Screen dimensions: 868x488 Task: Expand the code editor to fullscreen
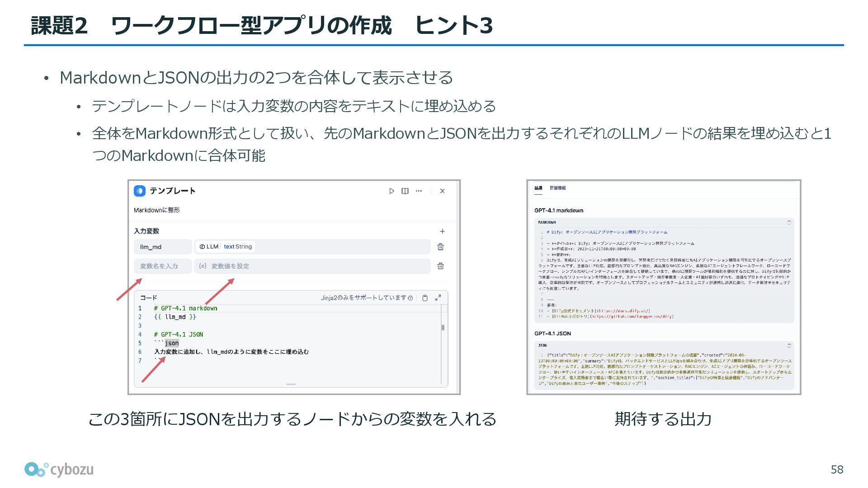point(438,298)
